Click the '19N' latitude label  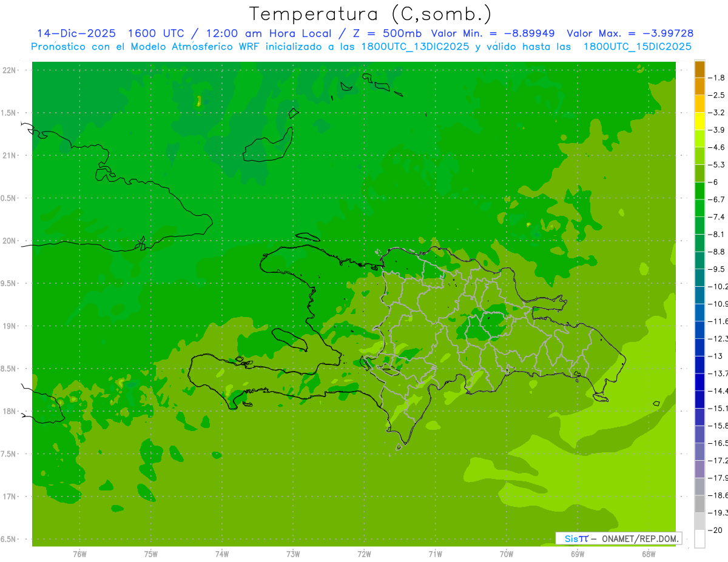tap(10, 326)
